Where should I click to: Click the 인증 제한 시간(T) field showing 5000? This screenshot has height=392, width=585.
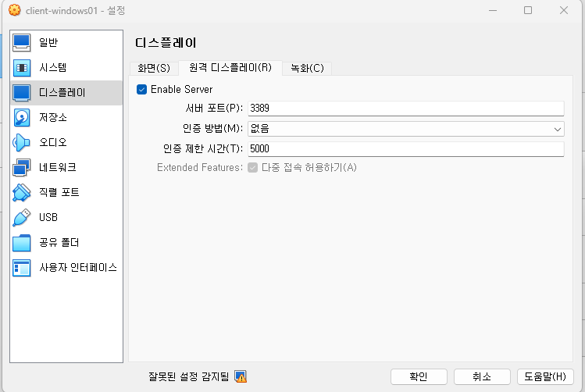(406, 149)
